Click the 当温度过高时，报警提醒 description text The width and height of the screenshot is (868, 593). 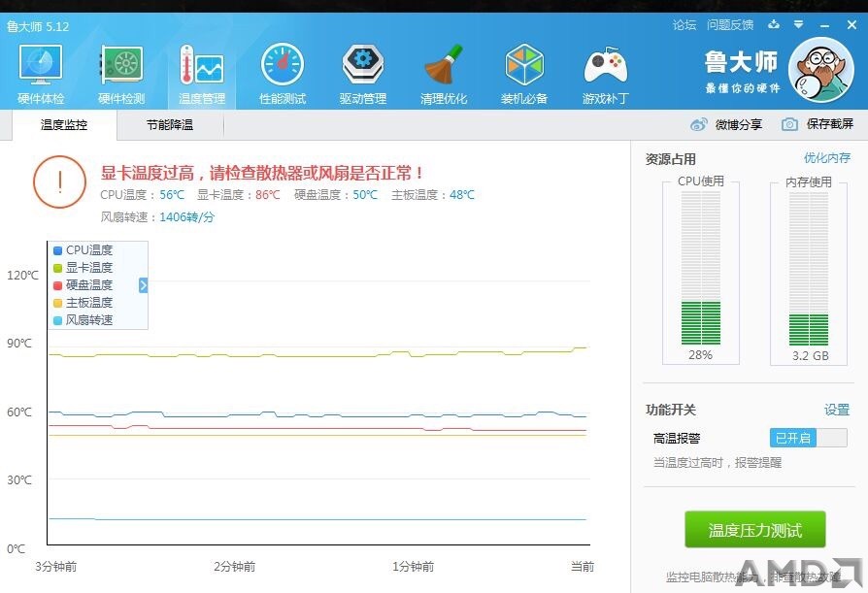pyautogui.click(x=718, y=462)
